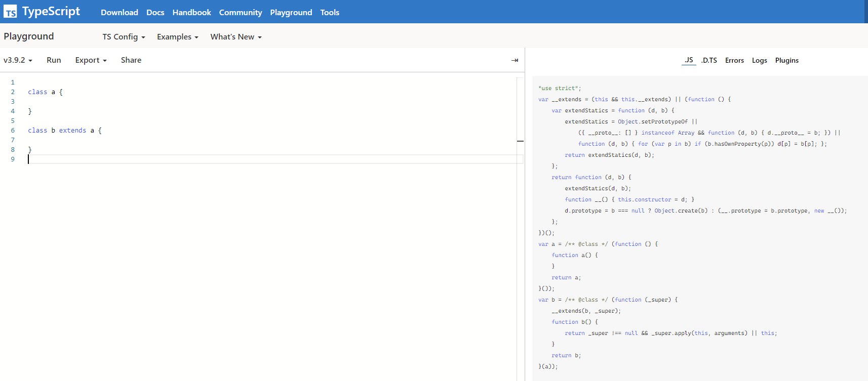Screen dimensions: 868x381
Task: Click the 'class a {' code line
Action: [x=46, y=92]
